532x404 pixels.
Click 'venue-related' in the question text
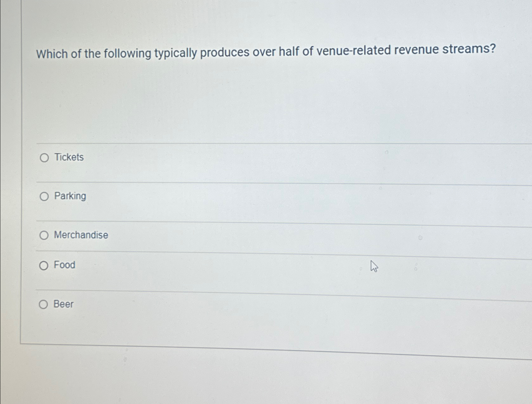(x=353, y=50)
